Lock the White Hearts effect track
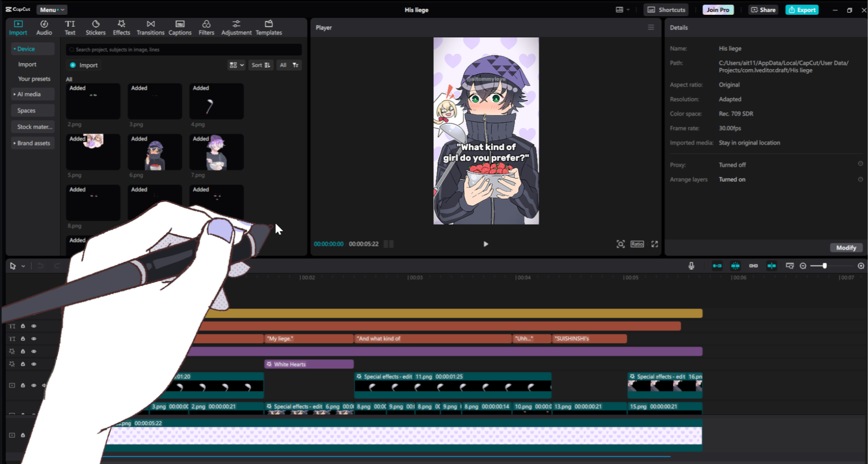Viewport: 868px width, 464px height. tap(23, 364)
